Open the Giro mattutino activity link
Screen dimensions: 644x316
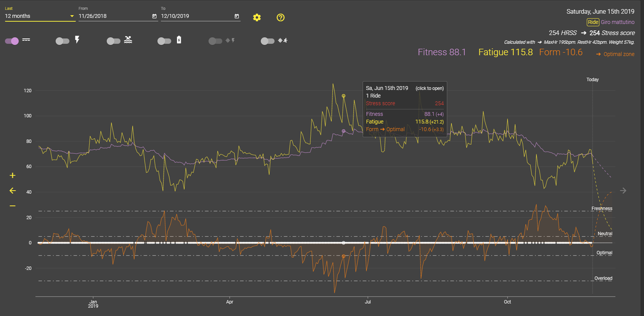(x=618, y=22)
